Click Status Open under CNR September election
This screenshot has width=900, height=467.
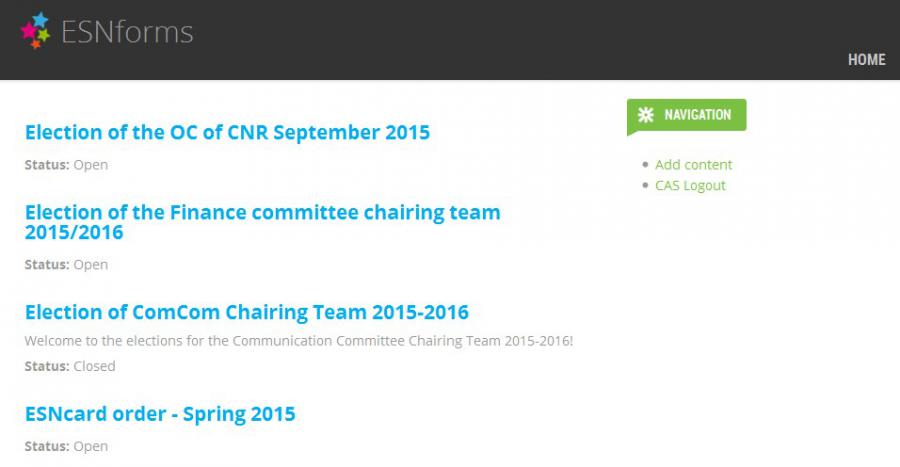[x=66, y=165]
